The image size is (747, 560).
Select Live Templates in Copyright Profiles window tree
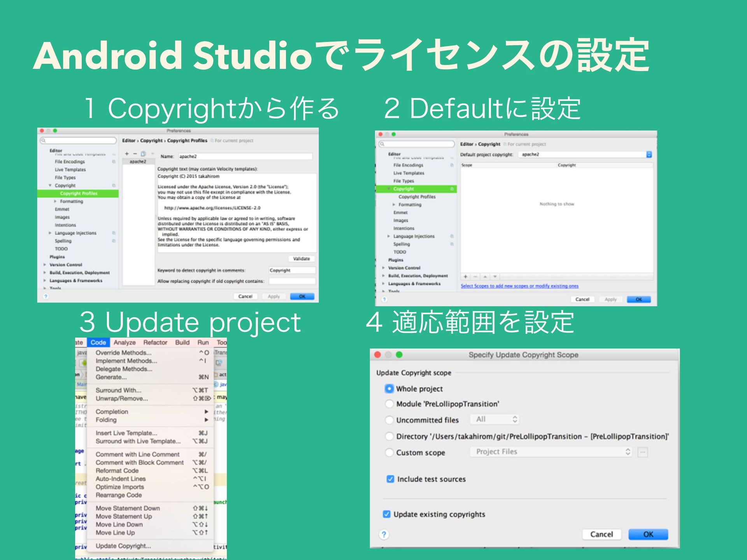[70, 170]
